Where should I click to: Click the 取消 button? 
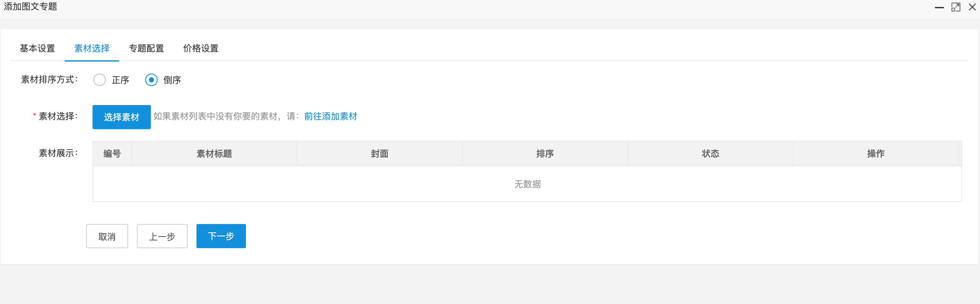coord(107,236)
